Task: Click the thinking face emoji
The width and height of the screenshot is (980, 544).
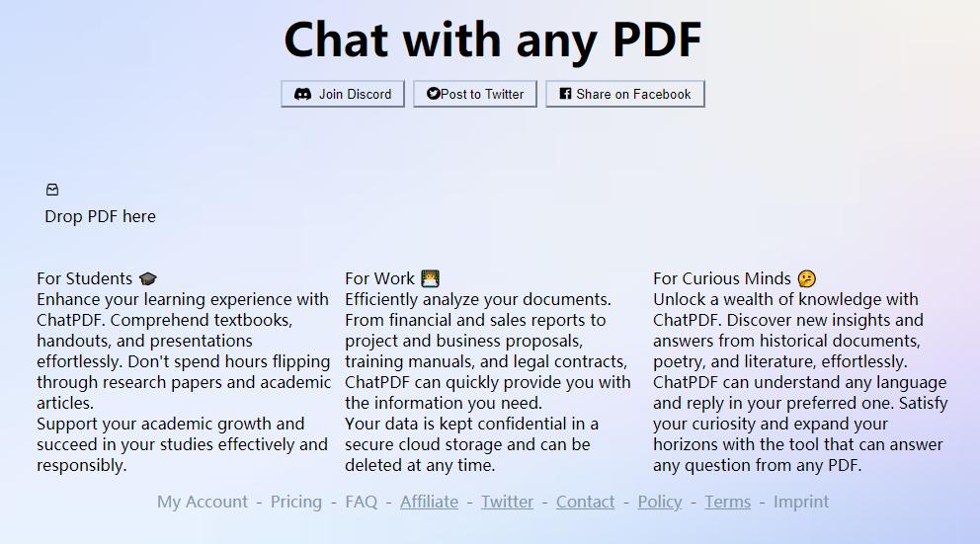Action: [807, 279]
